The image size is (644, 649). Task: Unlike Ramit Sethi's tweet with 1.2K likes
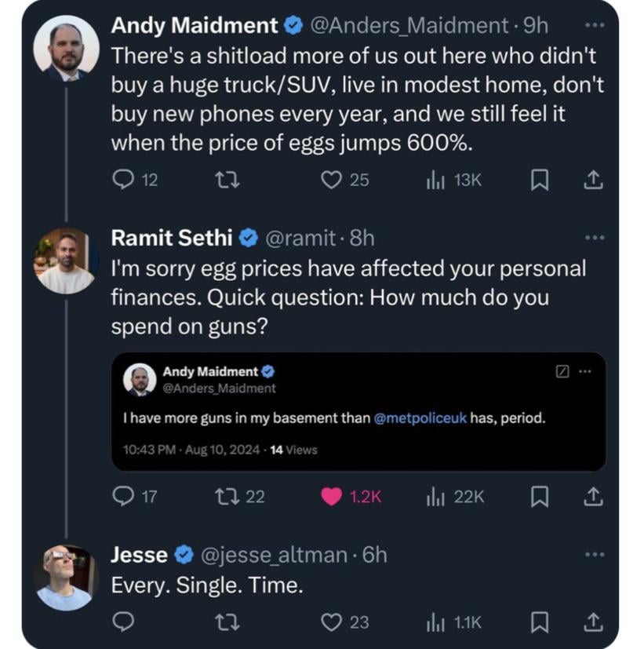(333, 496)
